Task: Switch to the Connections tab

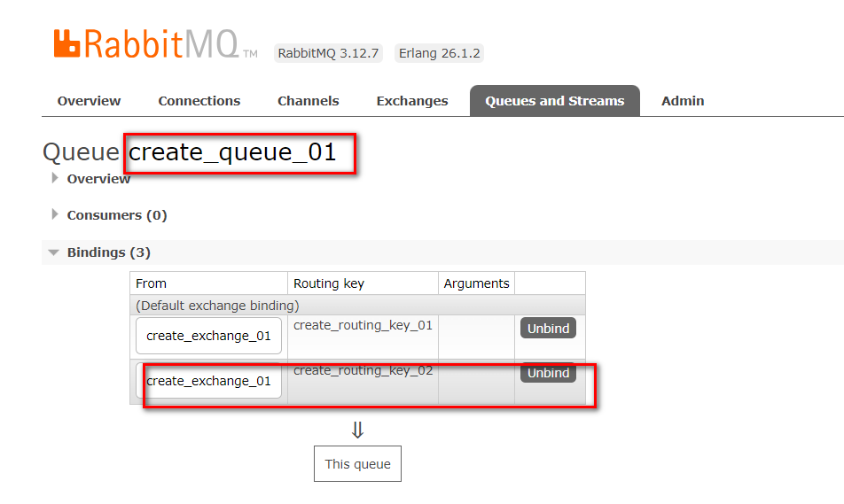Action: (199, 101)
